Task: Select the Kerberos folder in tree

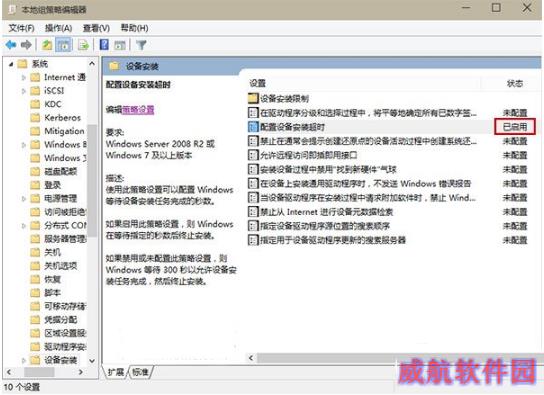Action: tap(56, 118)
